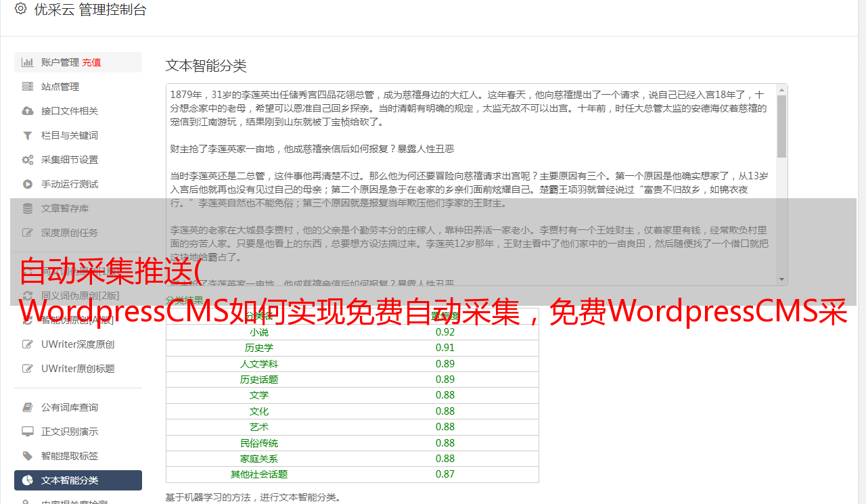This screenshot has width=866, height=504.
Task: Select the 小说 category cell
Action: pyautogui.click(x=259, y=332)
